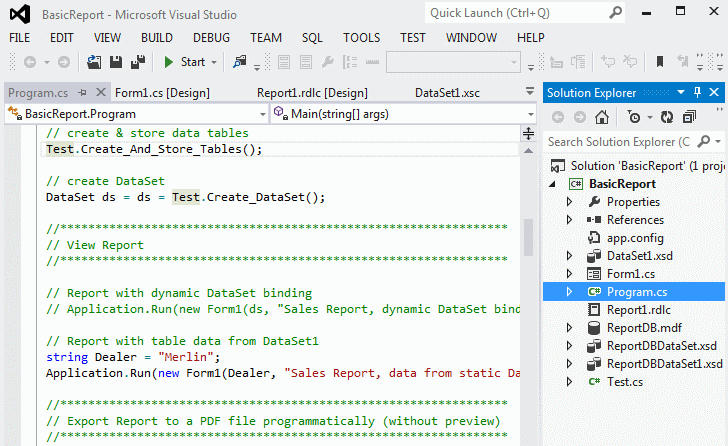Focus the Search Solution Explorer field
728x446 pixels.
pos(620,142)
